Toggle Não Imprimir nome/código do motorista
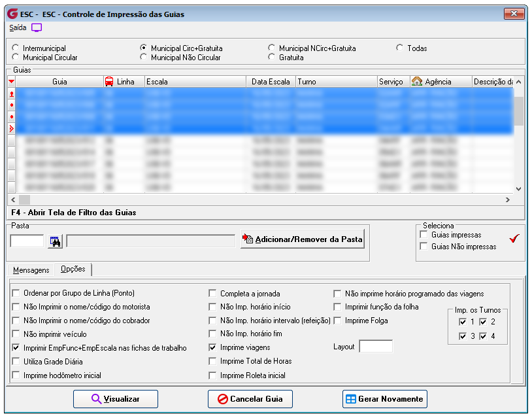This screenshot has width=532, height=418. [x=16, y=307]
